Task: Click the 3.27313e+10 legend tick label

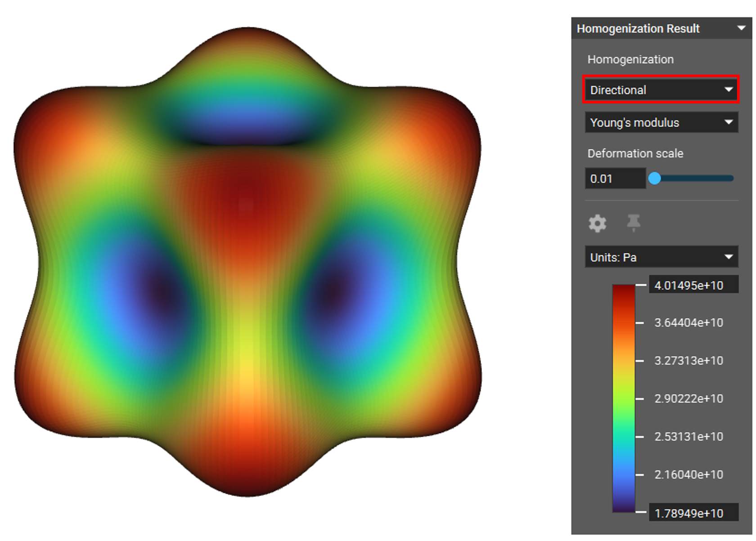Action: (x=688, y=361)
